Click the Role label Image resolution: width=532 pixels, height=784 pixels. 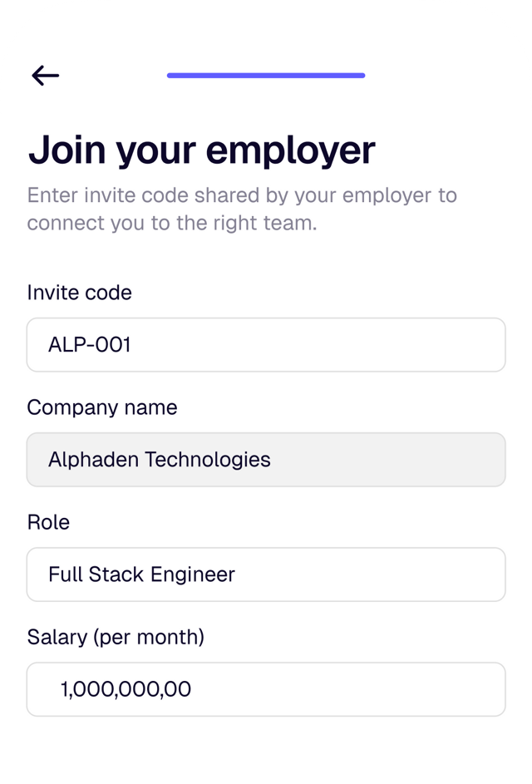[x=48, y=522]
